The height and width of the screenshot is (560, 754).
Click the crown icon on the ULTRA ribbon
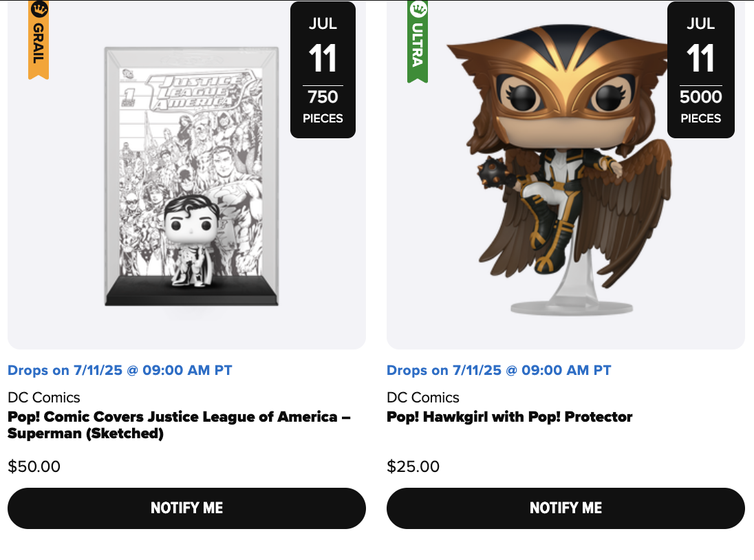click(418, 10)
